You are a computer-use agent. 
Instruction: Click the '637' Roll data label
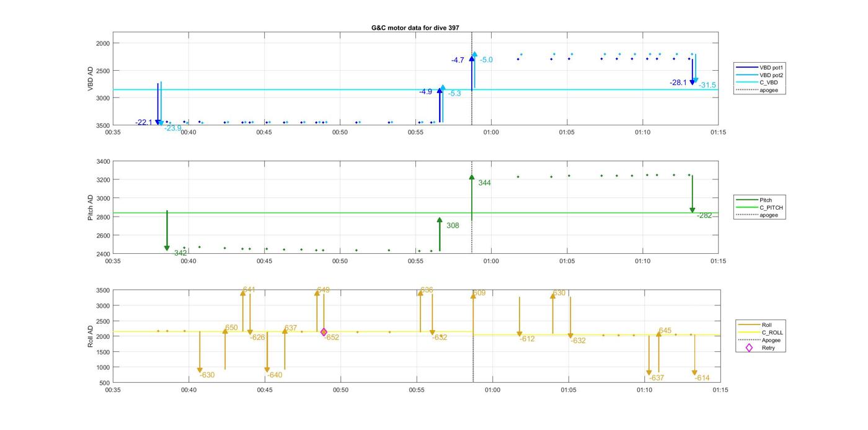click(x=291, y=328)
